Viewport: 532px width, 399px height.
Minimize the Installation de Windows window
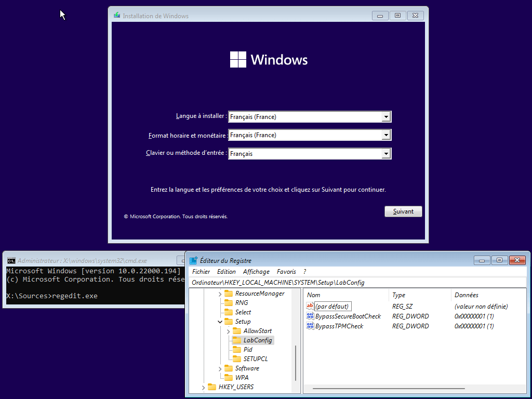(380, 16)
